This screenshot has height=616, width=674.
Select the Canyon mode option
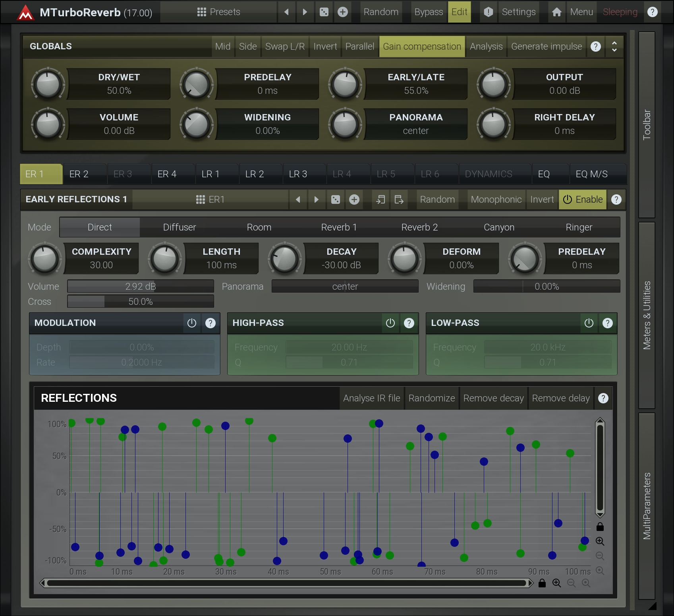tap(499, 227)
